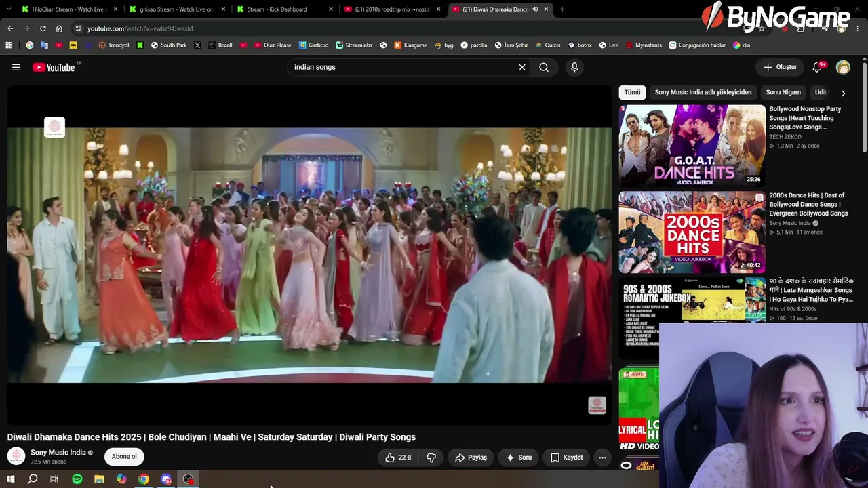
Task: Open the YouTube notifications bell
Action: pyautogui.click(x=818, y=67)
